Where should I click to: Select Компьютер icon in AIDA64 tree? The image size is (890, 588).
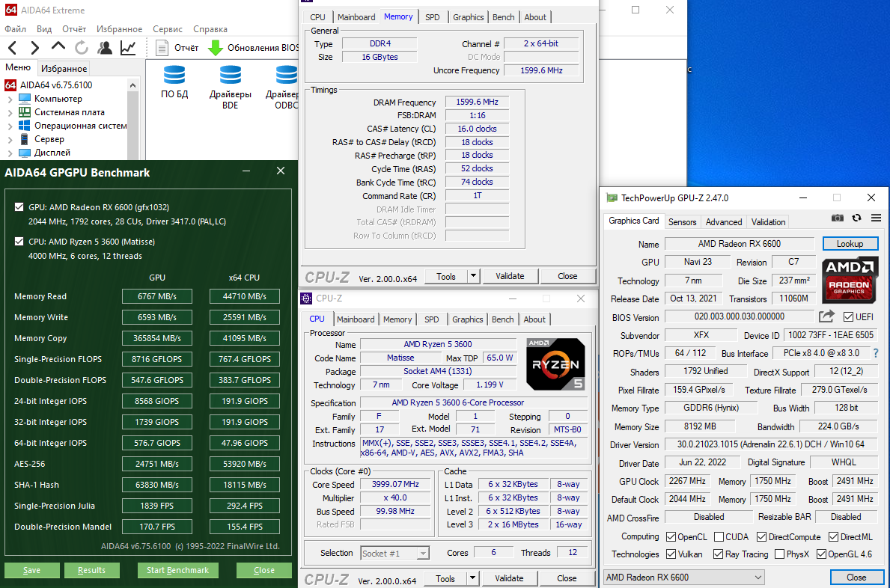click(x=25, y=99)
